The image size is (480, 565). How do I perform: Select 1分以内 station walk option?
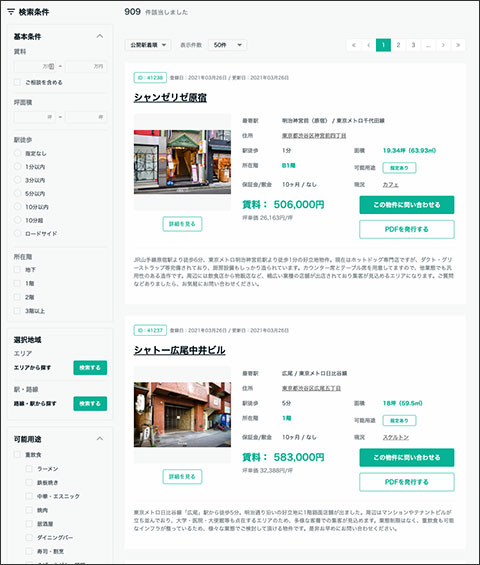point(17,166)
